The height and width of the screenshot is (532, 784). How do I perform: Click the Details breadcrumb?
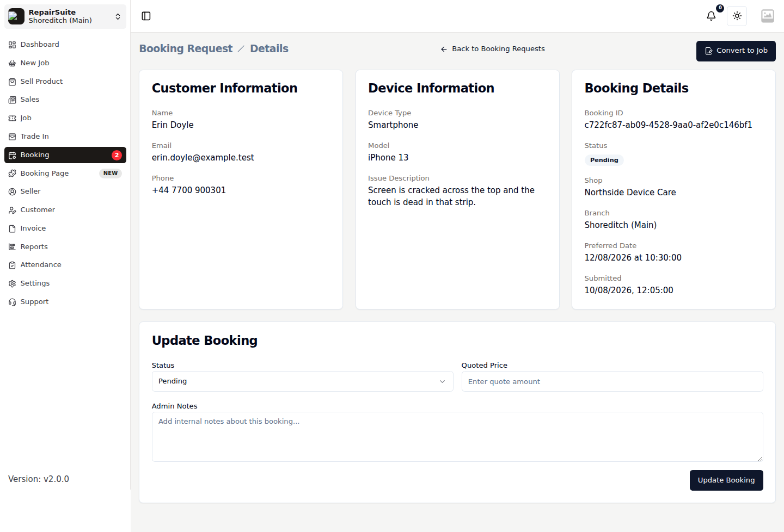coord(269,48)
